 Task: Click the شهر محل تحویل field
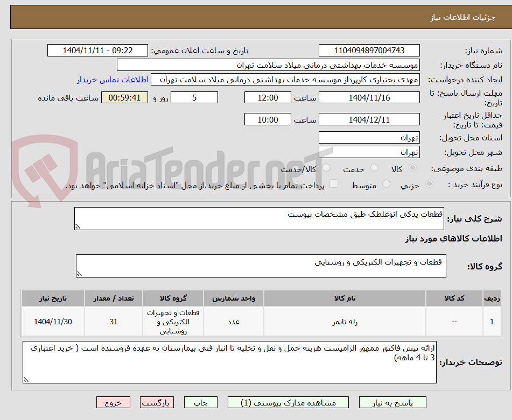369,152
